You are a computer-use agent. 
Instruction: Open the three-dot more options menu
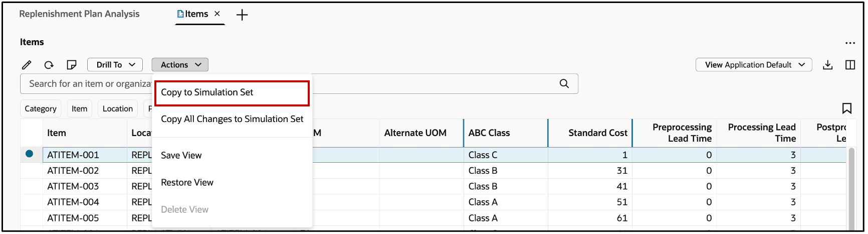(850, 43)
